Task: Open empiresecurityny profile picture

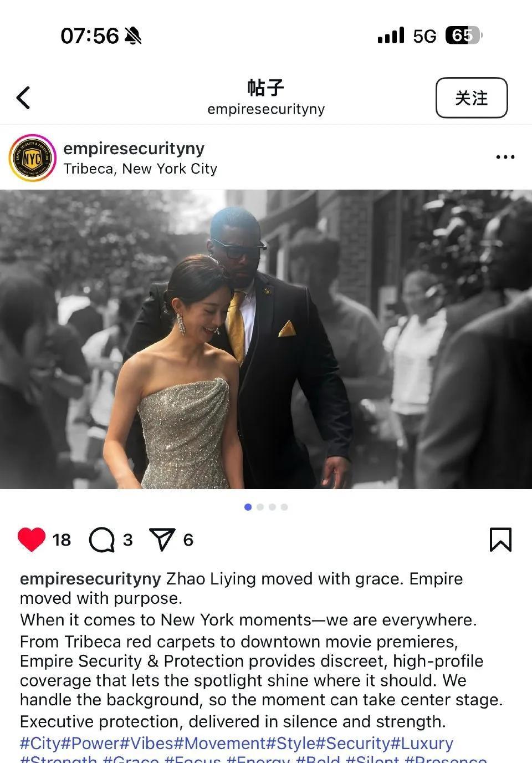Action: coord(32,158)
